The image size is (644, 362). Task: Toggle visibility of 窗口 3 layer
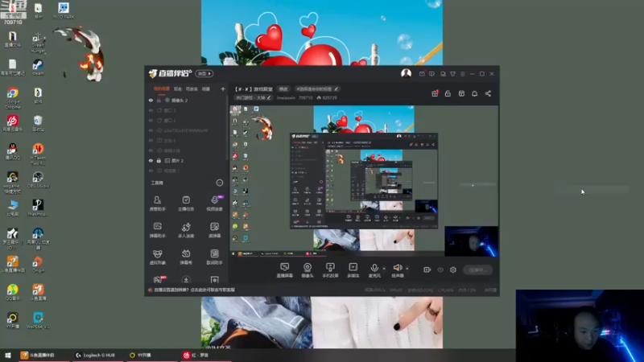[151, 110]
